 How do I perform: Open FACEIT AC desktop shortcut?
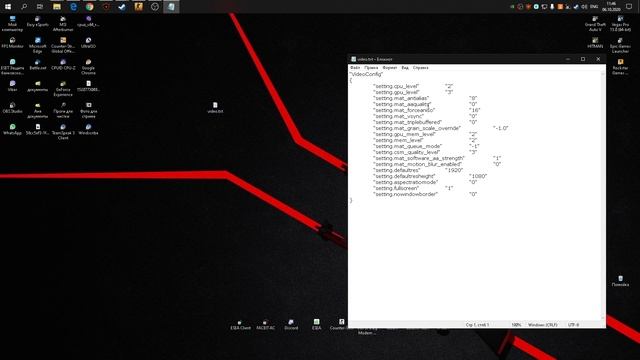tap(266, 324)
